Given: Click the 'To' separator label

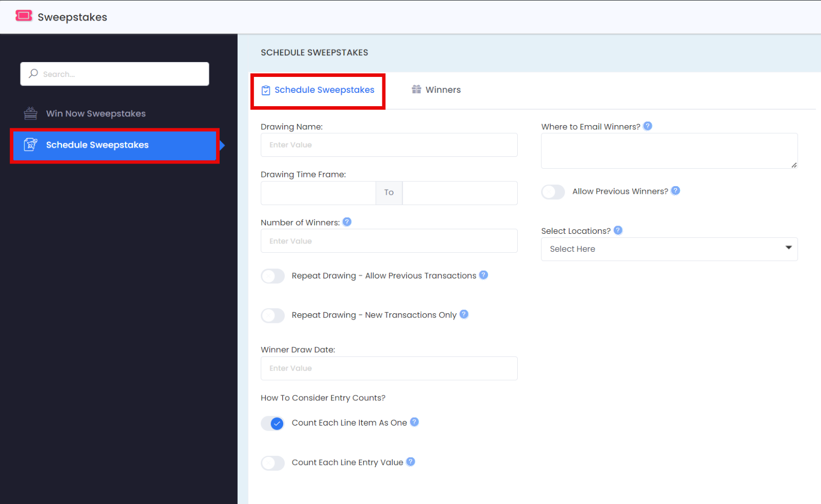Looking at the screenshot, I should (x=389, y=193).
